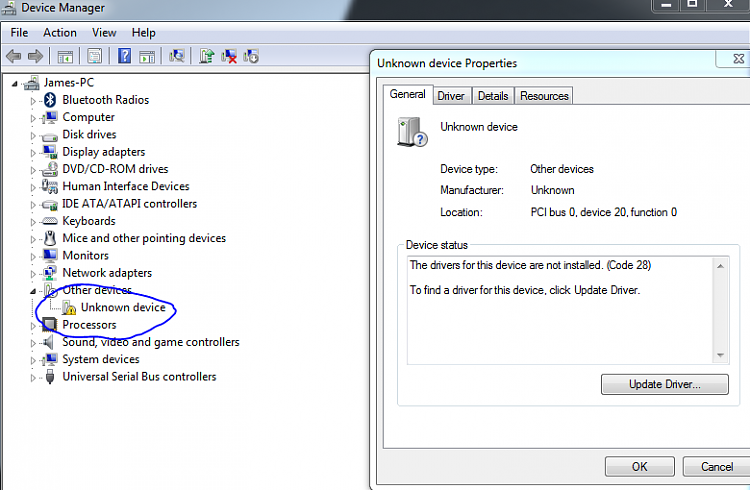Image resolution: width=750 pixels, height=490 pixels.
Task: Click the Disk drives icon
Action: tap(50, 137)
